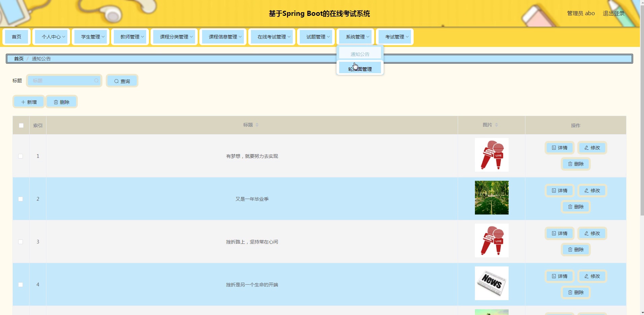
Task: Click the 修改 pencil icon in row 1
Action: point(586,148)
